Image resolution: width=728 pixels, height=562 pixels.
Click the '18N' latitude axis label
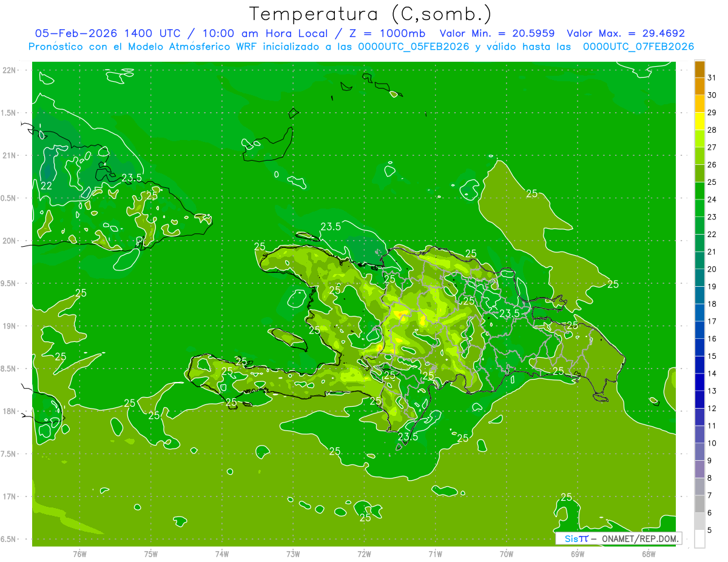(10, 411)
